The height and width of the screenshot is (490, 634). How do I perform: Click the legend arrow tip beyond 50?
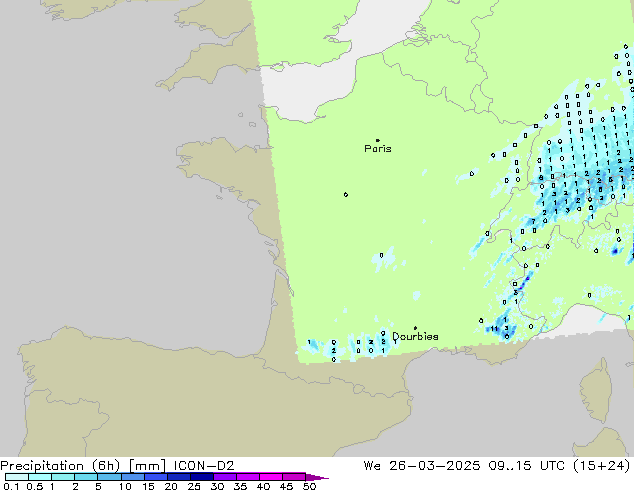pyautogui.click(x=319, y=477)
